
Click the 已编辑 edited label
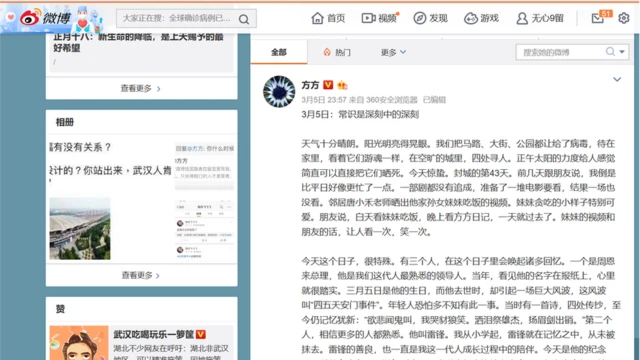(434, 100)
